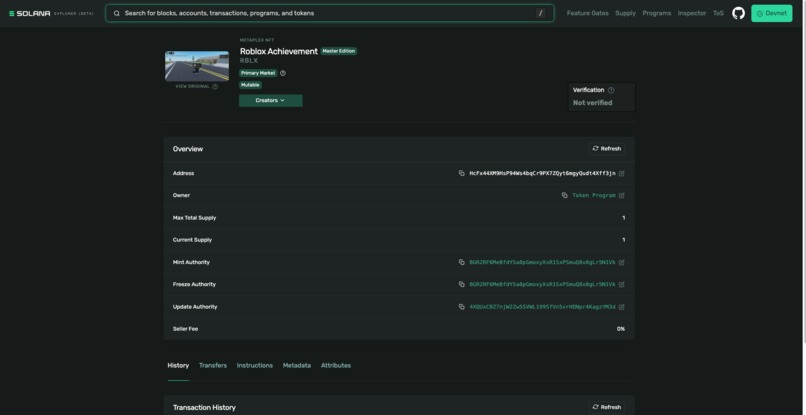Image resolution: width=806 pixels, height=415 pixels.
Task: Click the RBLX symbol text
Action: pos(249,61)
